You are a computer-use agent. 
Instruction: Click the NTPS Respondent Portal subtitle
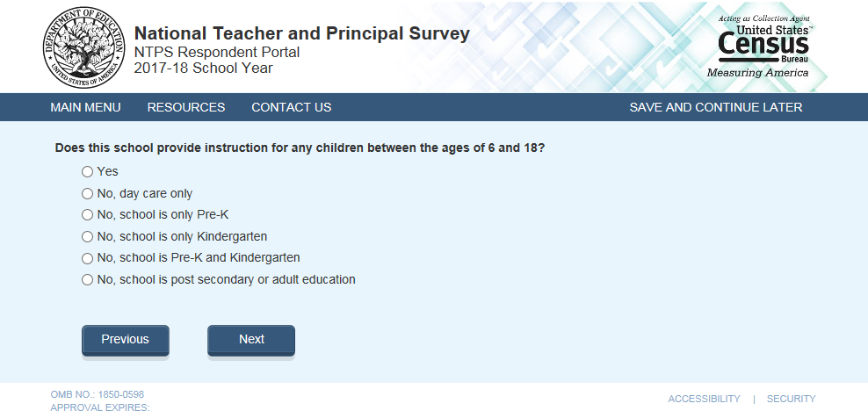[216, 52]
